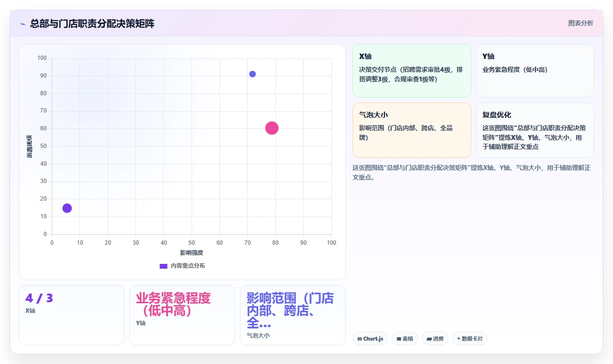Screen dimensions: 613x364
Task: Click the icon in the 表格 tag
Action: (399, 339)
